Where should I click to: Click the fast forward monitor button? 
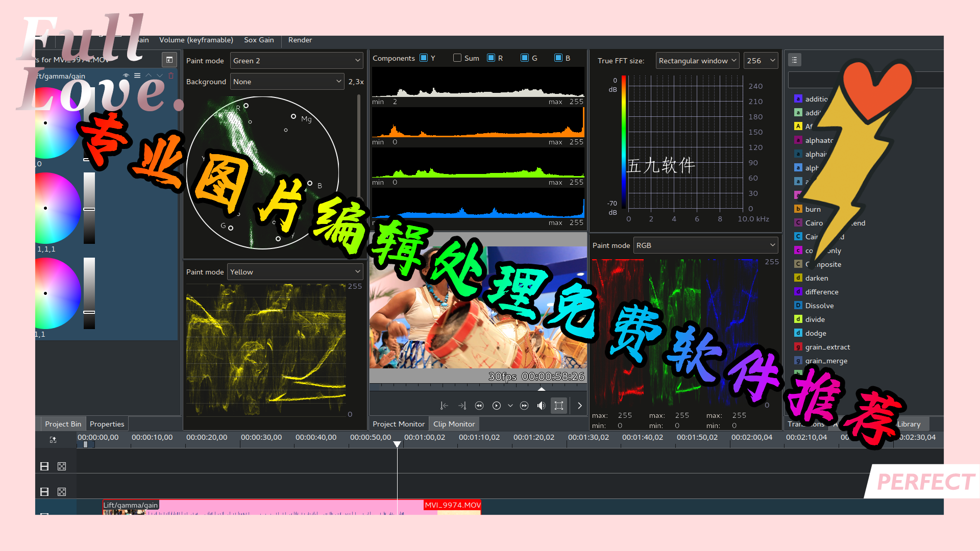[x=524, y=406]
